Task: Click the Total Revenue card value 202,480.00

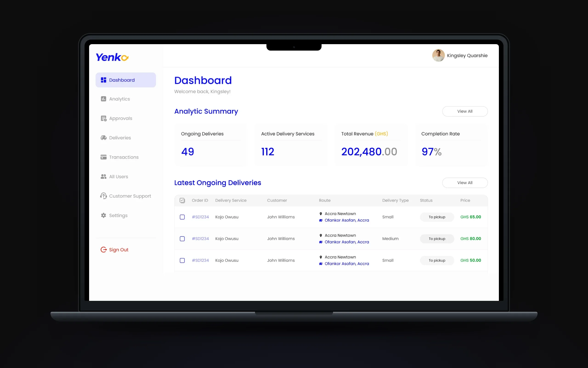Action: 369,152
